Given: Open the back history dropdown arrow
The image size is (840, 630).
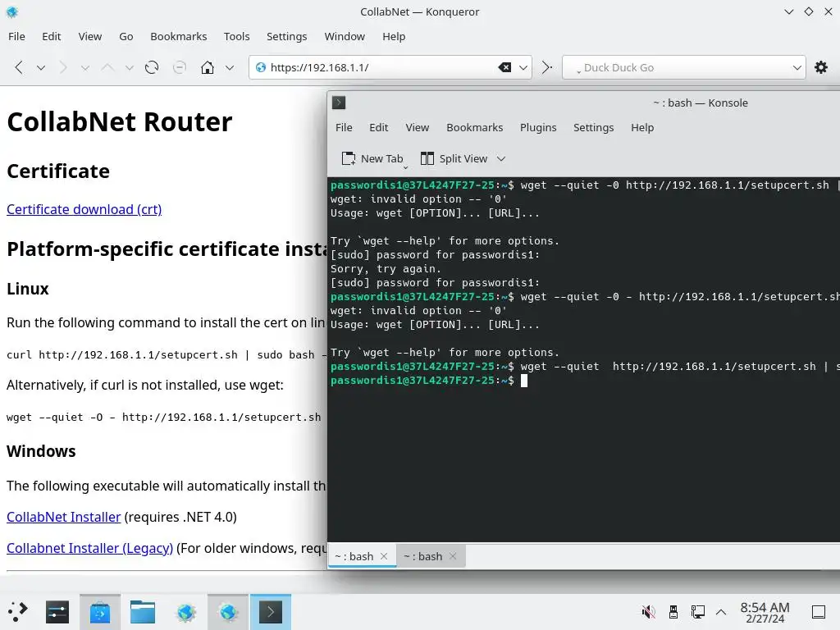Looking at the screenshot, I should pos(41,67).
